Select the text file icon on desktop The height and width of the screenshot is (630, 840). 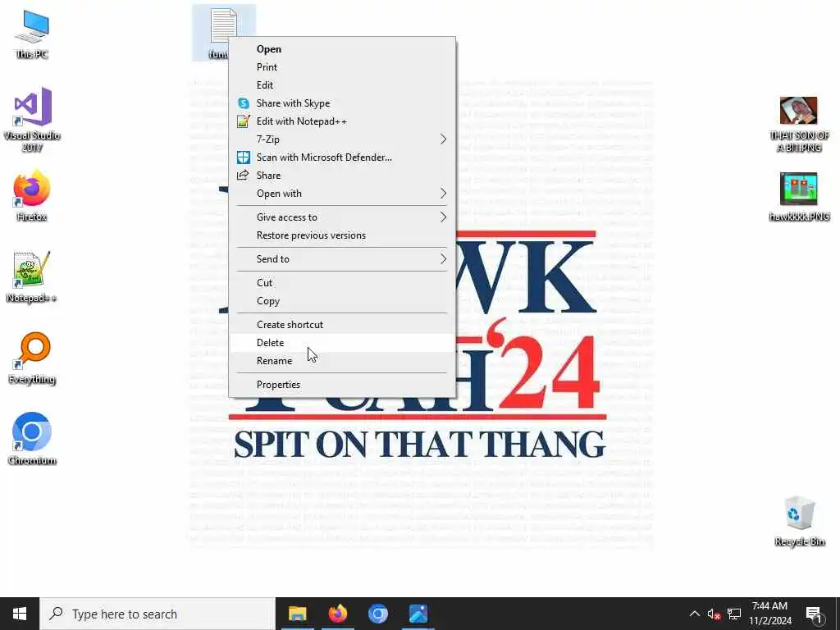pos(223,25)
